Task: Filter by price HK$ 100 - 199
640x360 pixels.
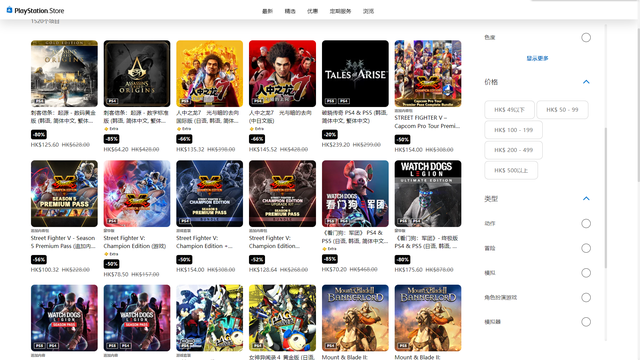Action: pyautogui.click(x=513, y=130)
